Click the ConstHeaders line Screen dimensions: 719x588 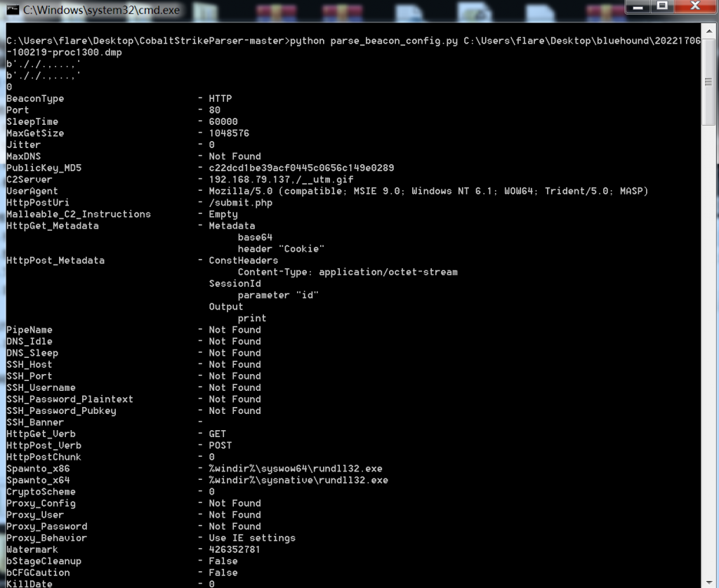244,260
